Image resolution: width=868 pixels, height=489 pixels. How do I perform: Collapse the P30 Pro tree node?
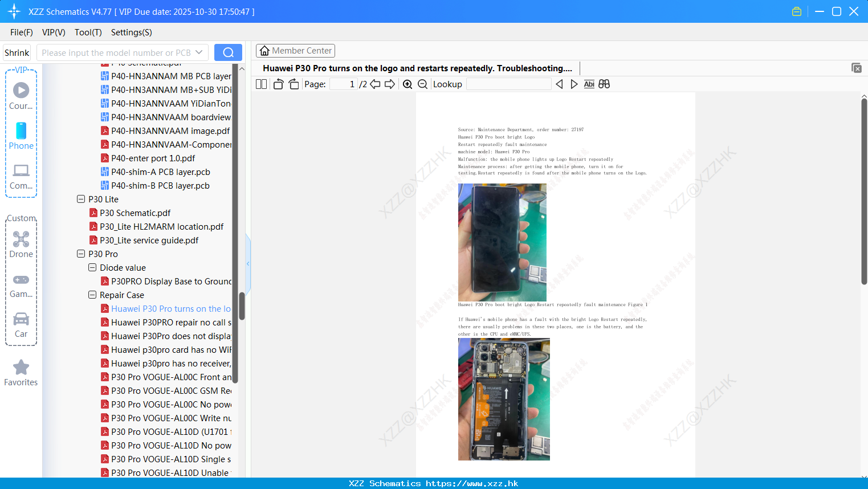pos(81,254)
